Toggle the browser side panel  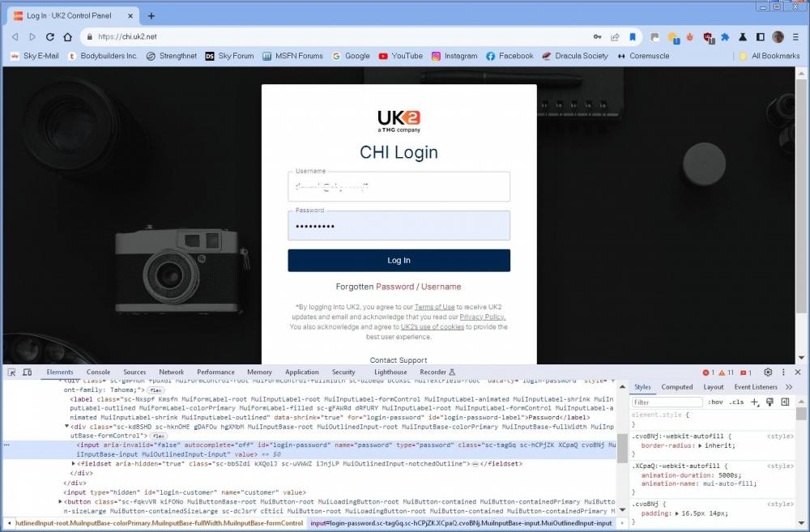pyautogui.click(x=760, y=36)
